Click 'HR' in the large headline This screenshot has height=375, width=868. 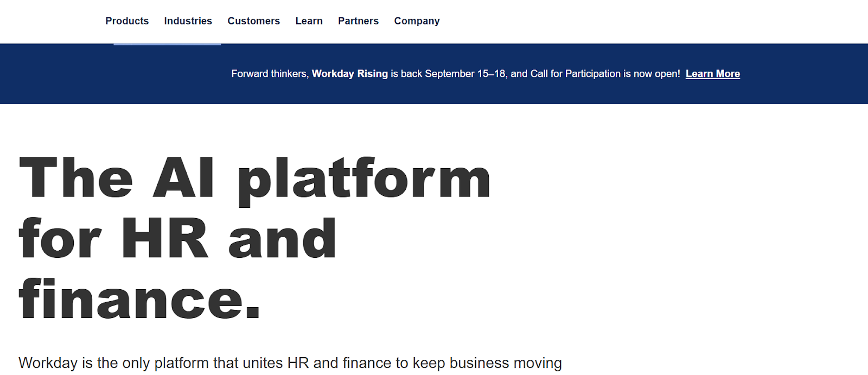click(164, 239)
